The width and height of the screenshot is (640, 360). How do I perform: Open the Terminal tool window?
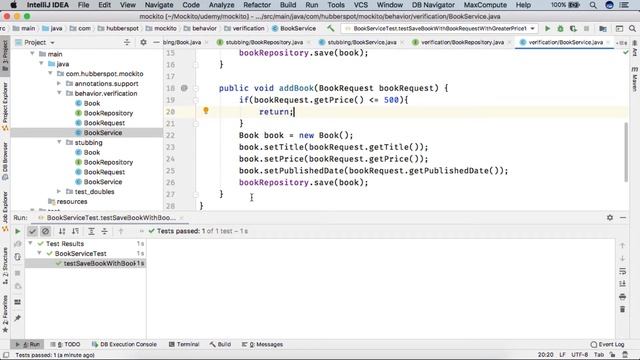point(184,344)
